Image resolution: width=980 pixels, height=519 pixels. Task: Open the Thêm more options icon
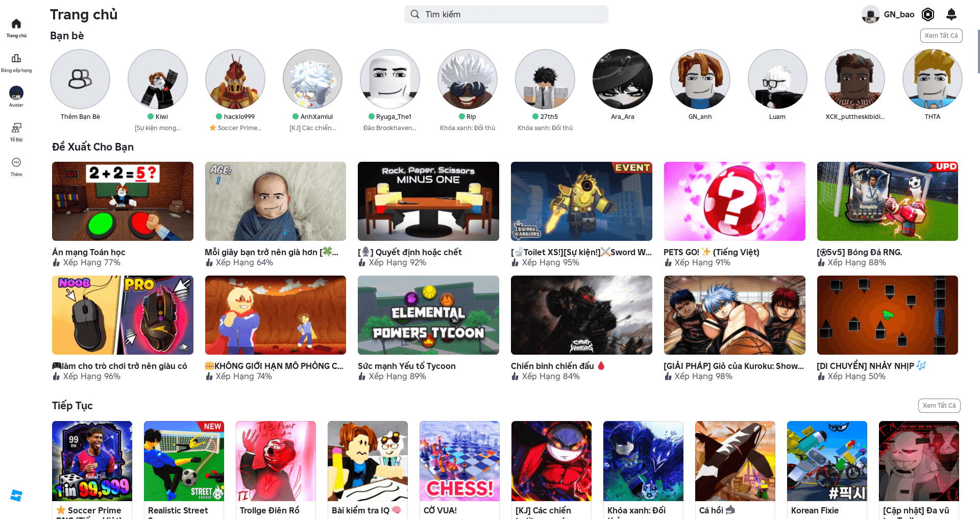pyautogui.click(x=16, y=163)
